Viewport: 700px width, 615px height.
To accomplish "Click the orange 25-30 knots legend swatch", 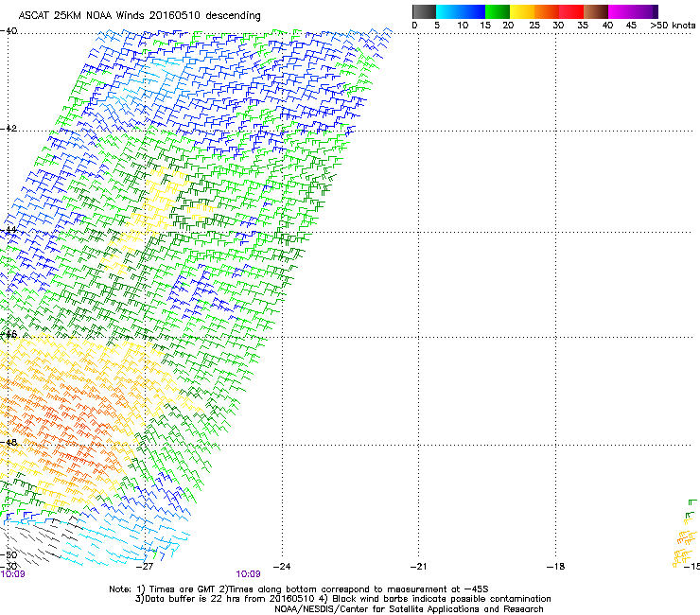I will (547, 11).
